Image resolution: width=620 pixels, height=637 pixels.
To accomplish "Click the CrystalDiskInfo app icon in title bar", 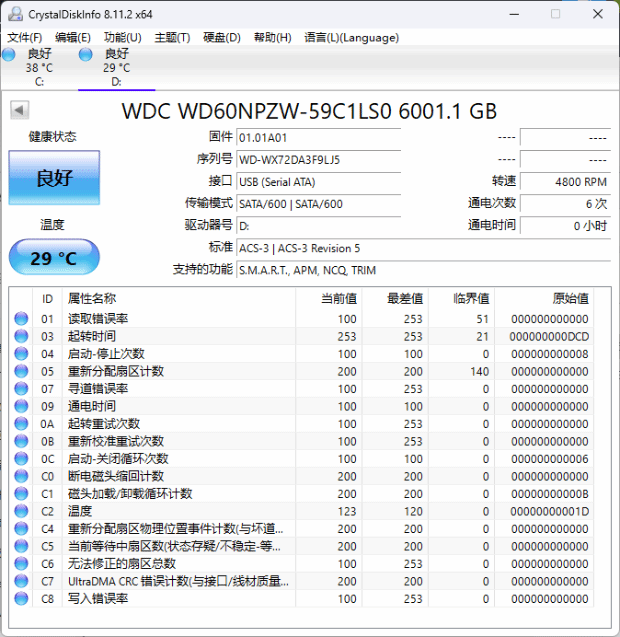I will coord(15,14).
